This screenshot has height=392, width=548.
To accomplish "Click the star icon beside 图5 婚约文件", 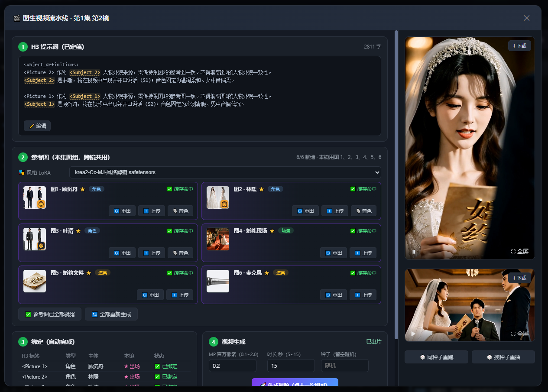I will (88, 273).
